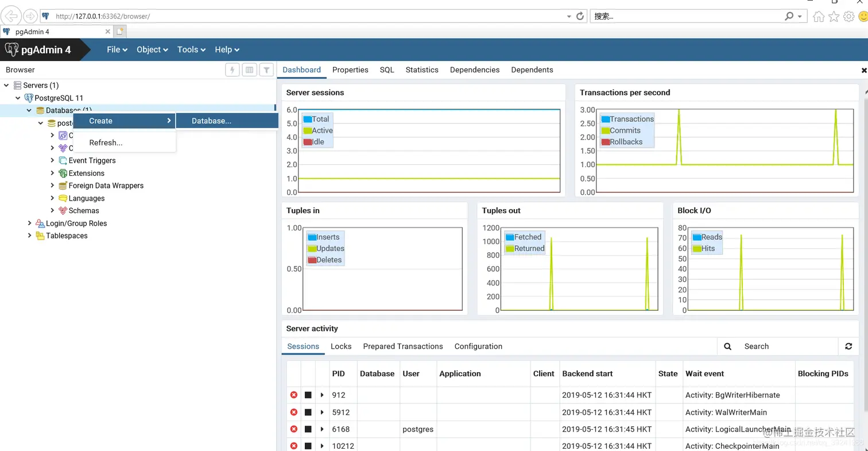
Task: Open the Help menu
Action: (x=227, y=50)
